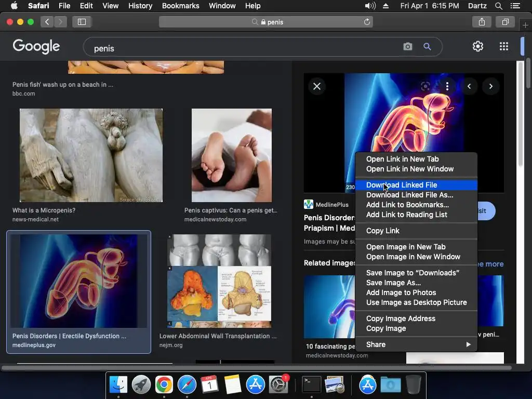Open the Google apps grid
This screenshot has height=399, width=532.
tap(504, 46)
